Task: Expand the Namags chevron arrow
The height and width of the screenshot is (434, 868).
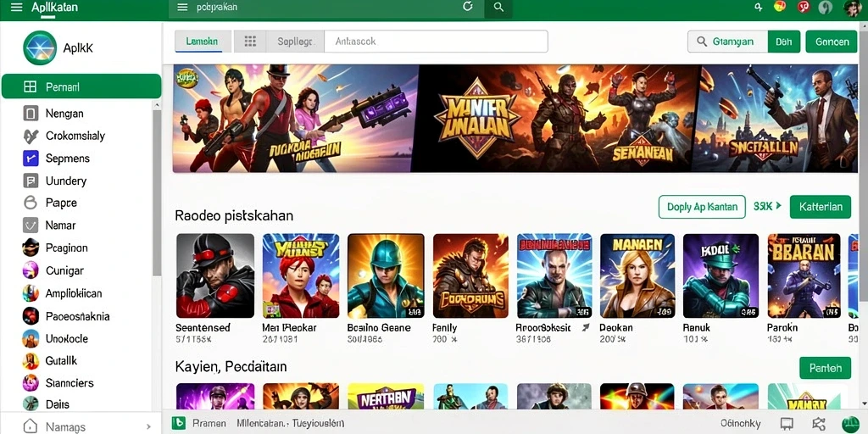Action: click(x=148, y=427)
